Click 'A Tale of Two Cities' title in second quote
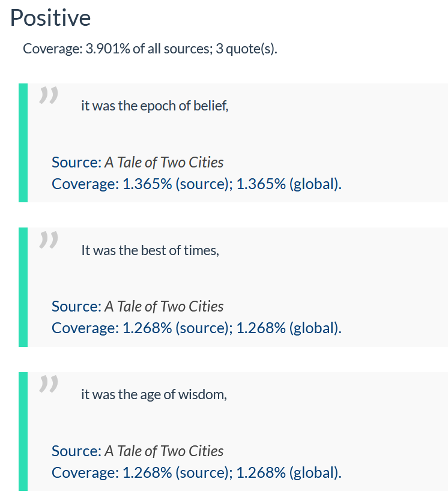The height and width of the screenshot is (494, 448). point(164,307)
